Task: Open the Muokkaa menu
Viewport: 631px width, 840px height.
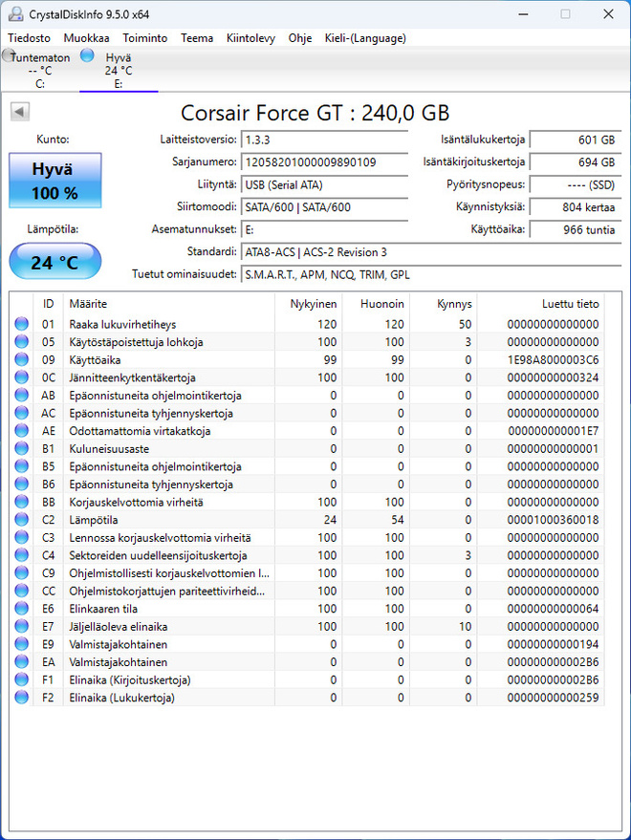Action: tap(86, 38)
